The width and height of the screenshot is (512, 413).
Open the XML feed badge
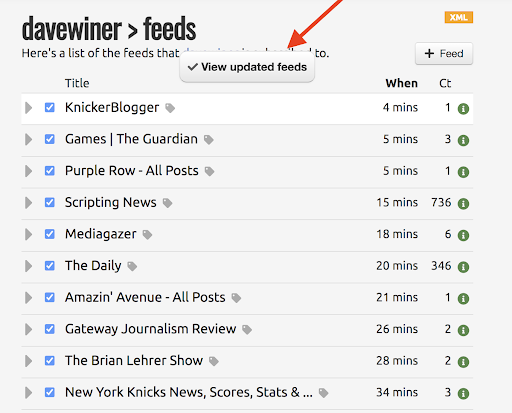(459, 17)
